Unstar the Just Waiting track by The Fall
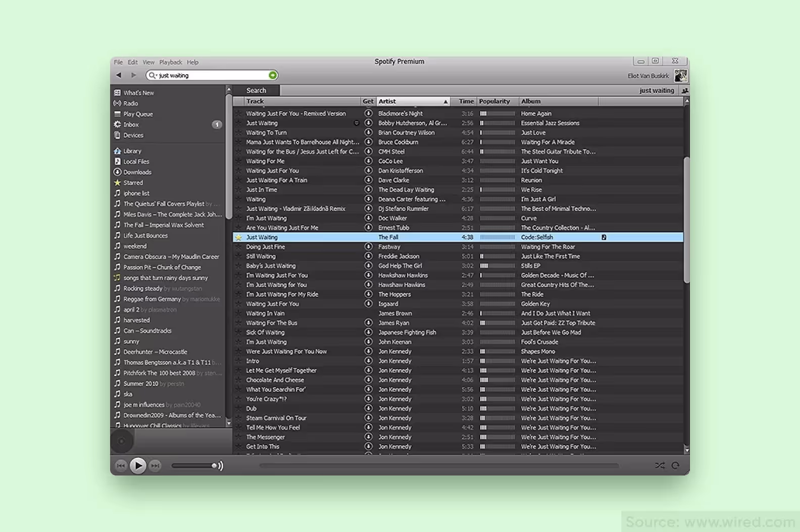The width and height of the screenshot is (800, 532). coord(239,237)
